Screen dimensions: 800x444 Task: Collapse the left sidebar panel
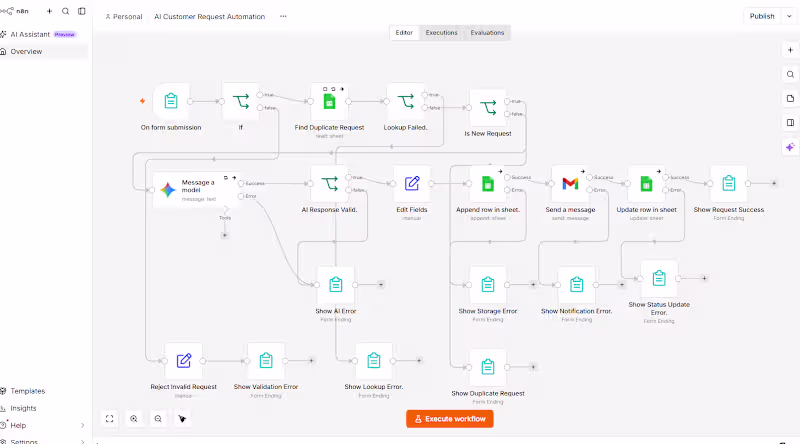tap(82, 11)
